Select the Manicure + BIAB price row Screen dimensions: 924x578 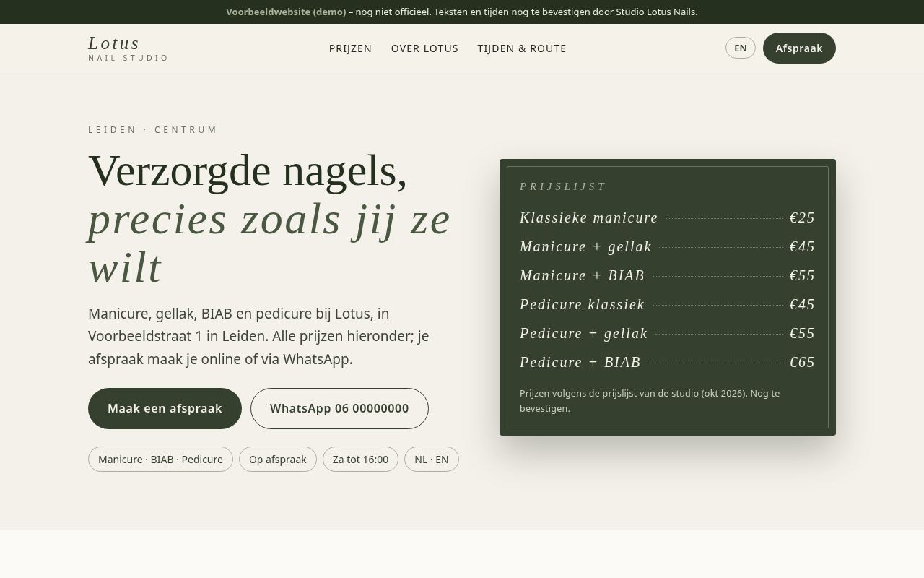click(667, 275)
